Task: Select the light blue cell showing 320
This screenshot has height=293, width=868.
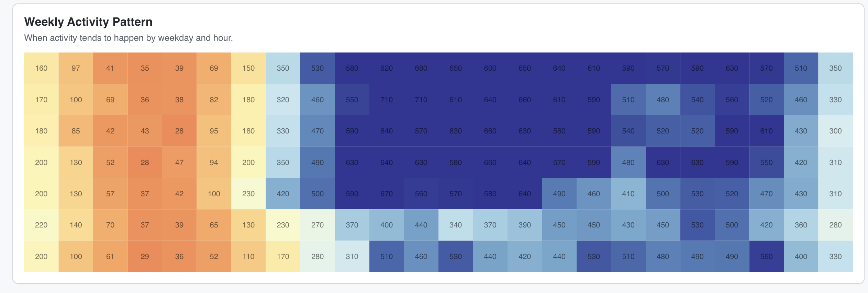Action: (283, 99)
